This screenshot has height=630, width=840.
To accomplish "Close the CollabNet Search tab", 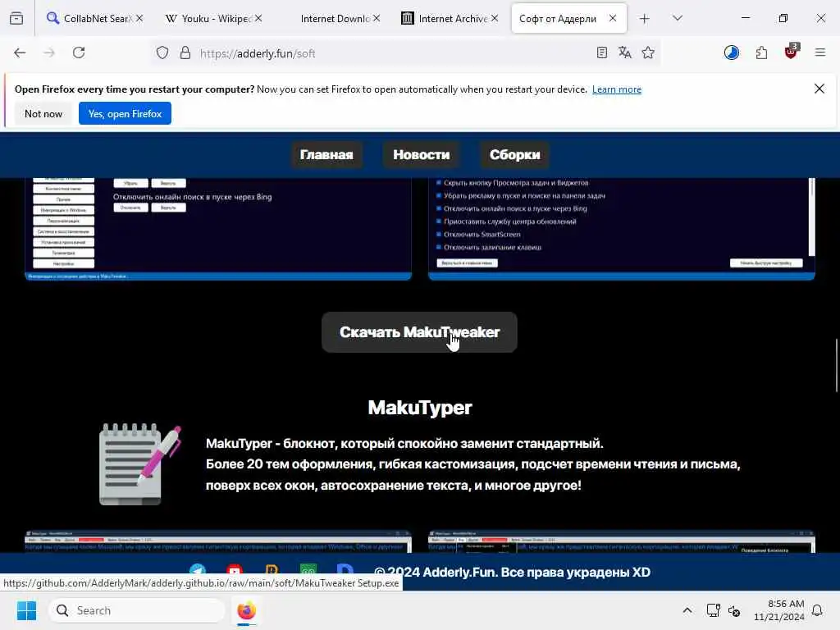I will click(139, 18).
